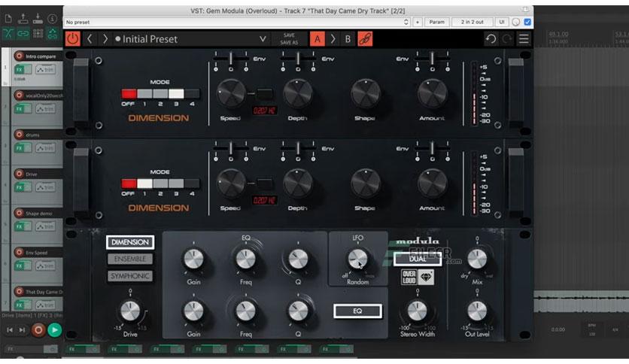This screenshot has height=364, width=629.
Task: Arm record on That Day Came track
Action: (x=19, y=292)
